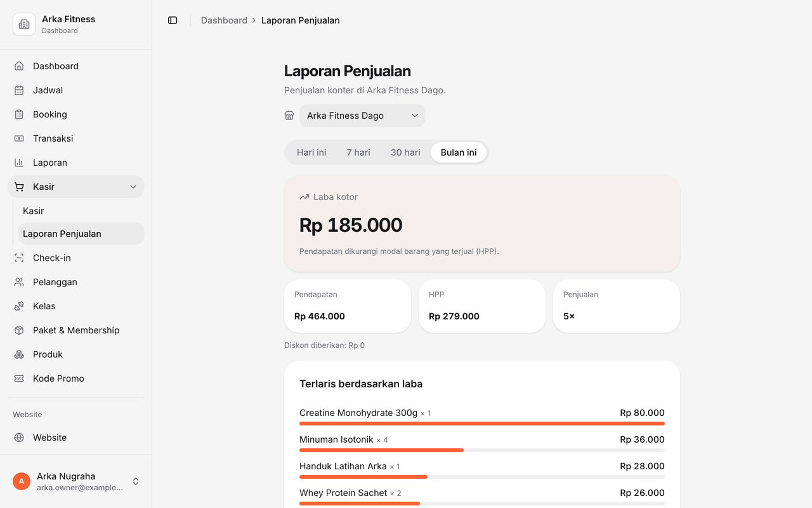Select the 30 hari period tab
The image size is (812, 508).
point(405,152)
